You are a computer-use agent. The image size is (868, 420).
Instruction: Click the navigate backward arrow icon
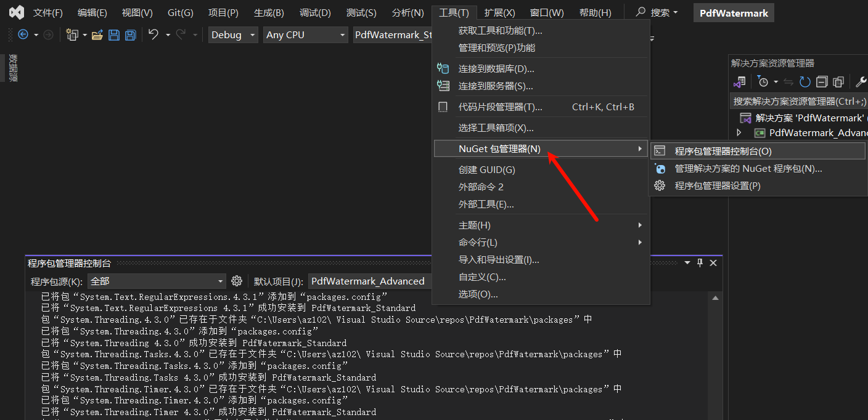tap(23, 35)
